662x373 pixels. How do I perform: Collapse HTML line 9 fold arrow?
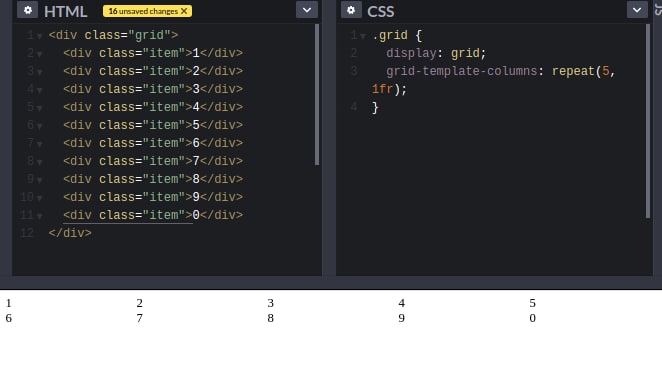[39, 180]
